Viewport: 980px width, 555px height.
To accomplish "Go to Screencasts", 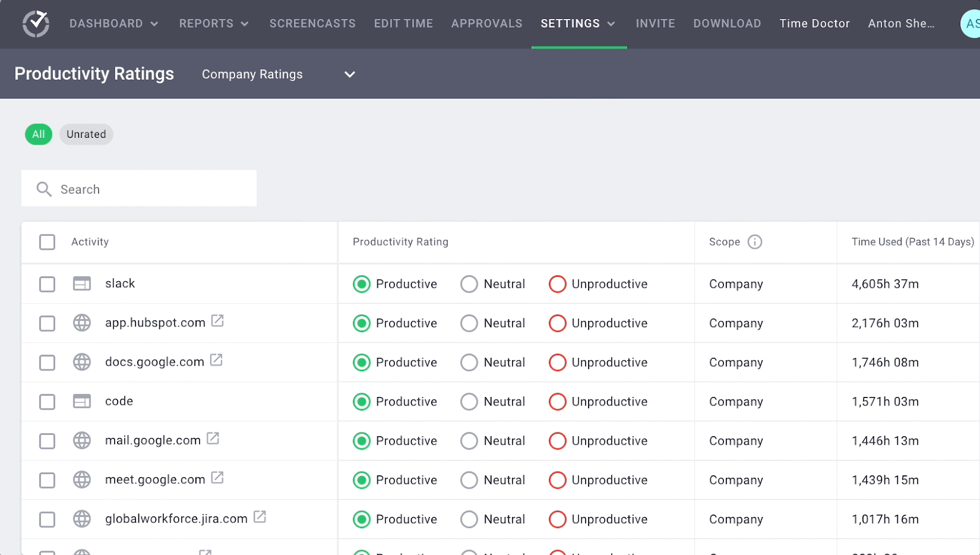I will point(312,24).
